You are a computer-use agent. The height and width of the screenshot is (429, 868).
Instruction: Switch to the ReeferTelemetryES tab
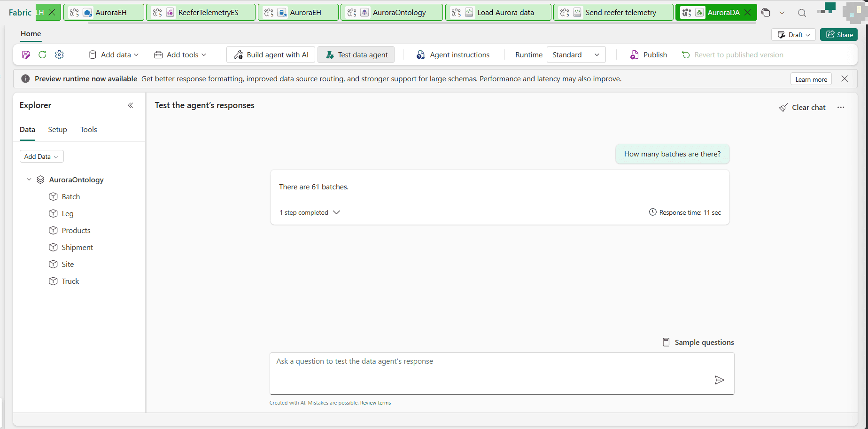point(201,12)
